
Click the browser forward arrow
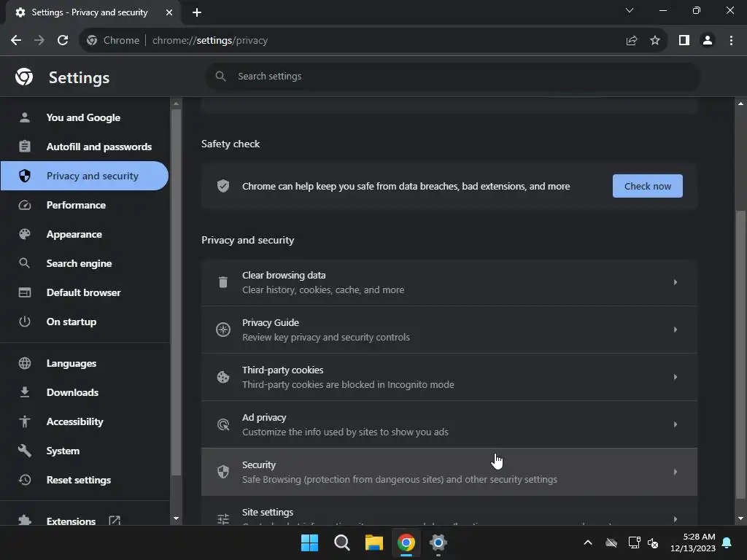point(39,41)
